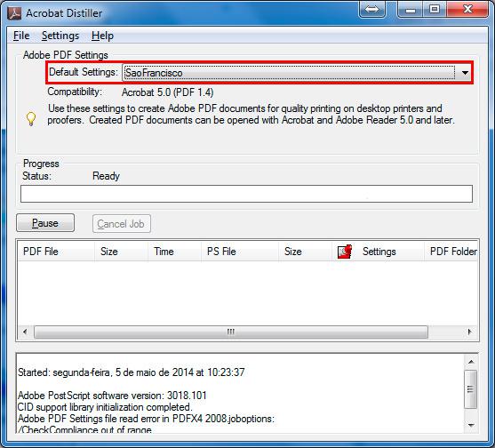
Task: Close the Acrobat Distiller window
Action: pyautogui.click(x=467, y=9)
